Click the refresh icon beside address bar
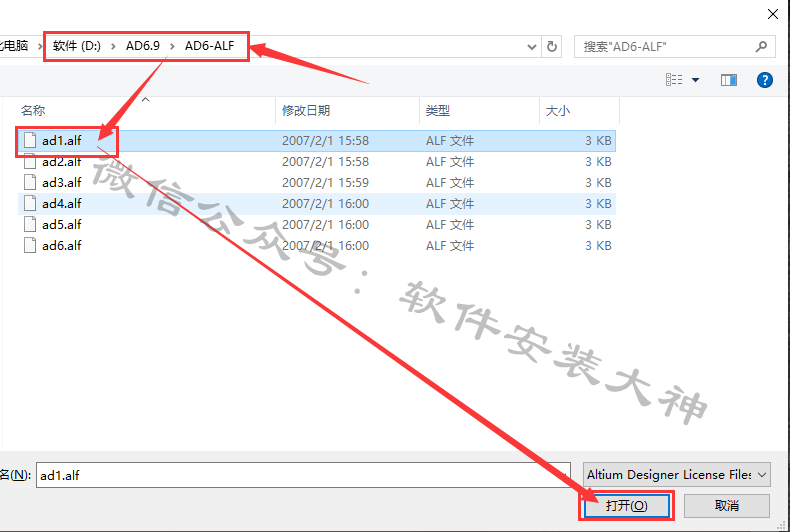Screen dimensions: 790x532 pos(552,47)
